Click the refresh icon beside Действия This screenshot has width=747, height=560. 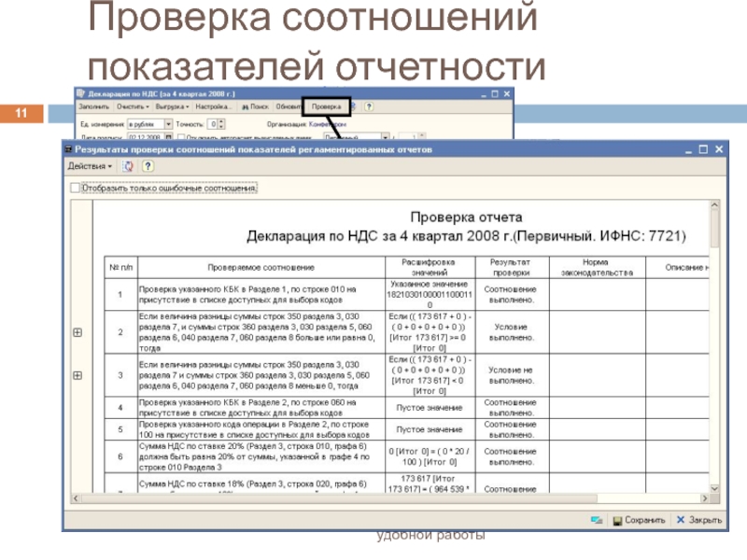pos(128,166)
